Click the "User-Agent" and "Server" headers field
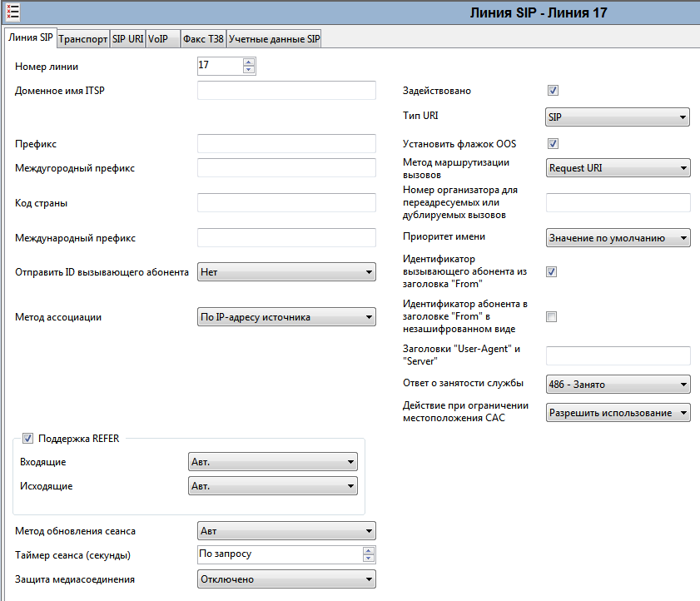Screen dimensions: 700x601 tap(618, 355)
